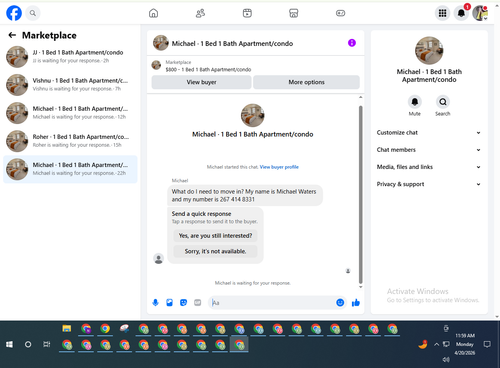Open the Windows action center icon
The image size is (500, 368).
[x=487, y=344]
